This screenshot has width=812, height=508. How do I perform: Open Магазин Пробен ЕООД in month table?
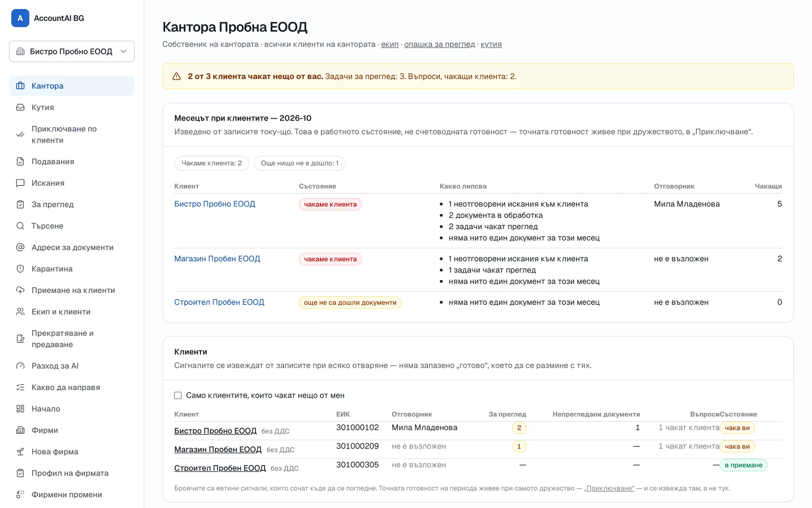(217, 259)
